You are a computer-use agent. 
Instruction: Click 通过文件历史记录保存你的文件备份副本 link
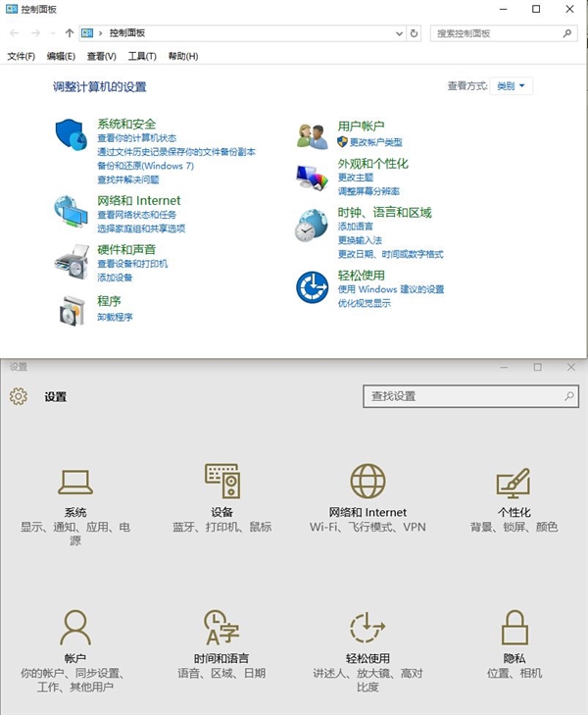(176, 151)
